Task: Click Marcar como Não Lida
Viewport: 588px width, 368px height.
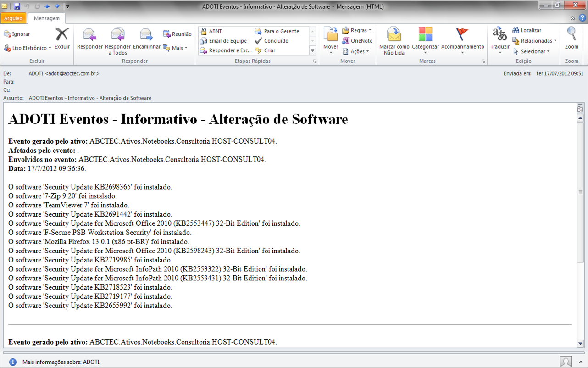Action: tap(394, 41)
